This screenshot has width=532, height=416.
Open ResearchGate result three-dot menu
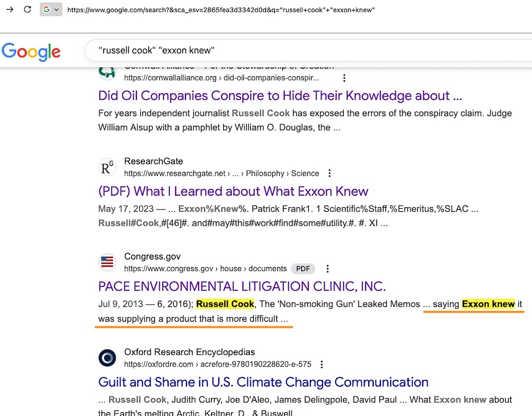pos(329,173)
